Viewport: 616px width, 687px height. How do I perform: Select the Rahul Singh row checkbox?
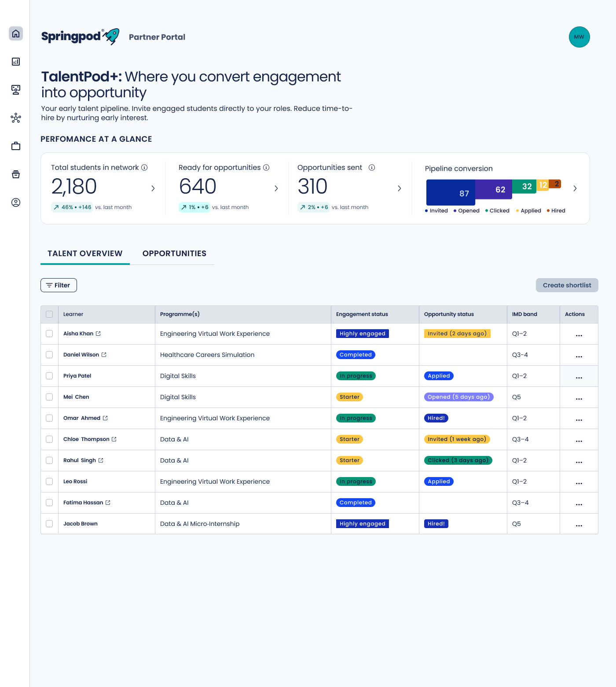coord(49,460)
